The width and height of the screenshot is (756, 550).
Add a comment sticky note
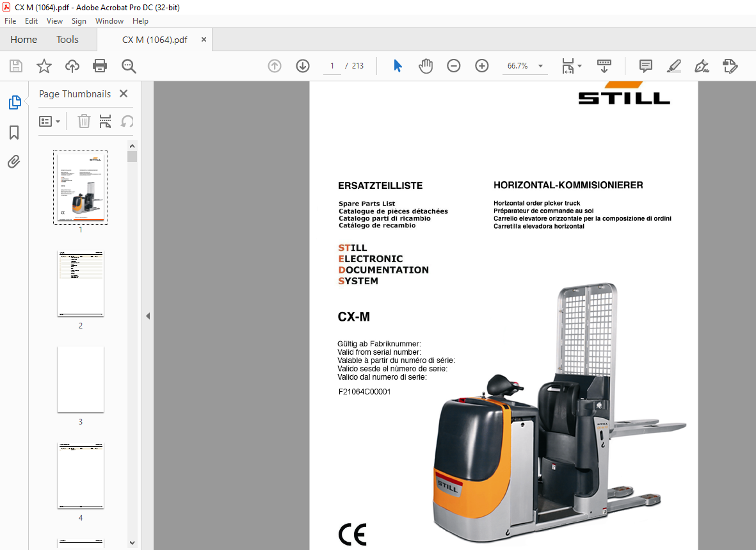tap(646, 65)
